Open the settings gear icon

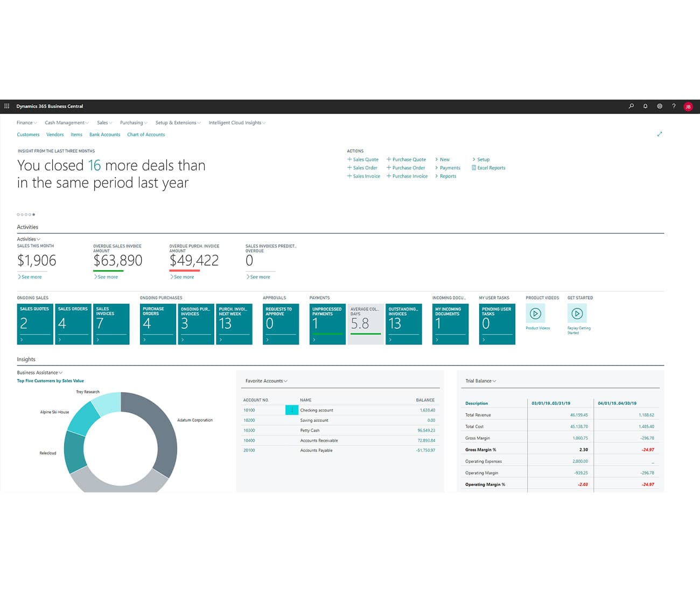tap(660, 106)
